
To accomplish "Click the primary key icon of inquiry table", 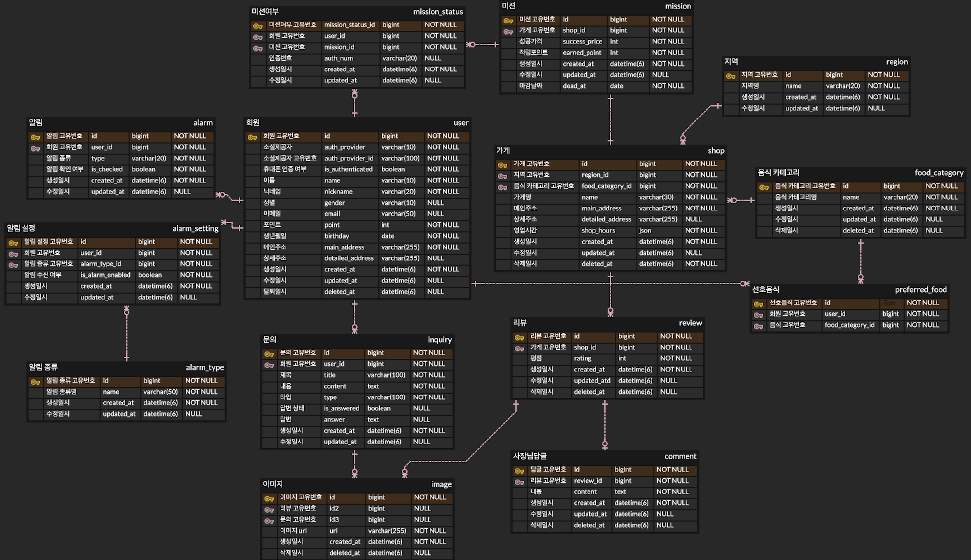I will [x=269, y=354].
